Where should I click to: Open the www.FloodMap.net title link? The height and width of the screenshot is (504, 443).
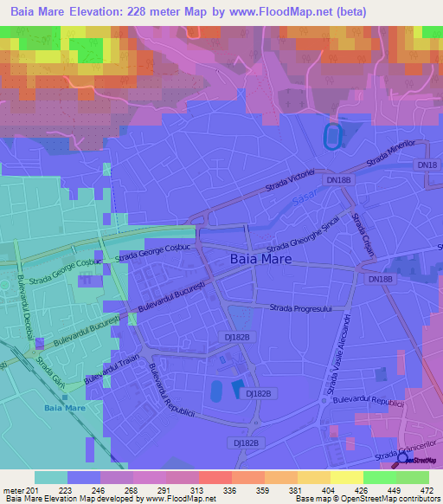[281, 12]
